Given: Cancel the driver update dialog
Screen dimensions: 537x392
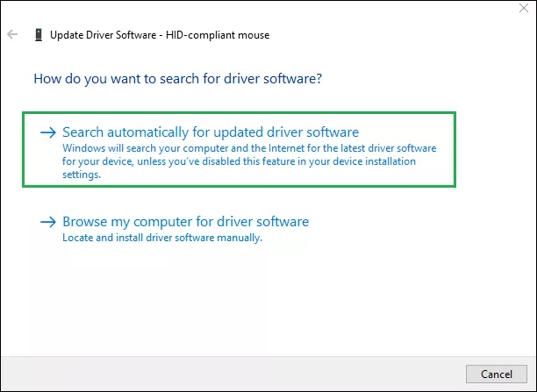Looking at the screenshot, I should pos(497,374).
